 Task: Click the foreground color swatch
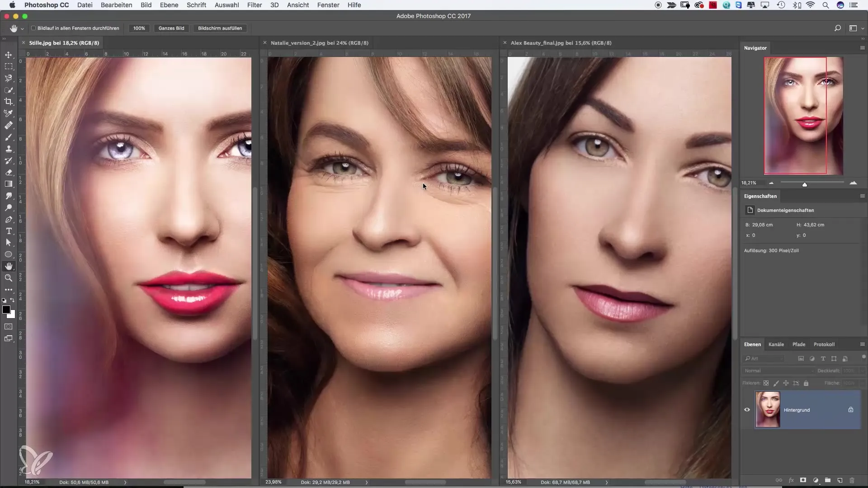[6, 310]
